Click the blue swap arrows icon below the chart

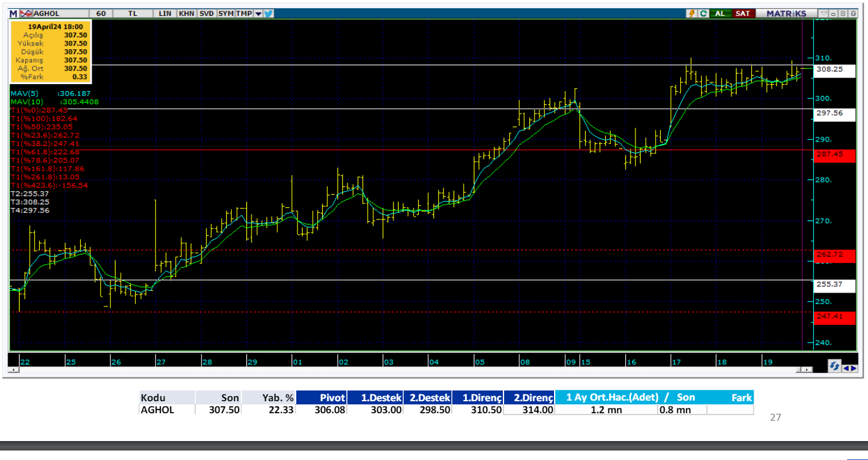point(834,367)
